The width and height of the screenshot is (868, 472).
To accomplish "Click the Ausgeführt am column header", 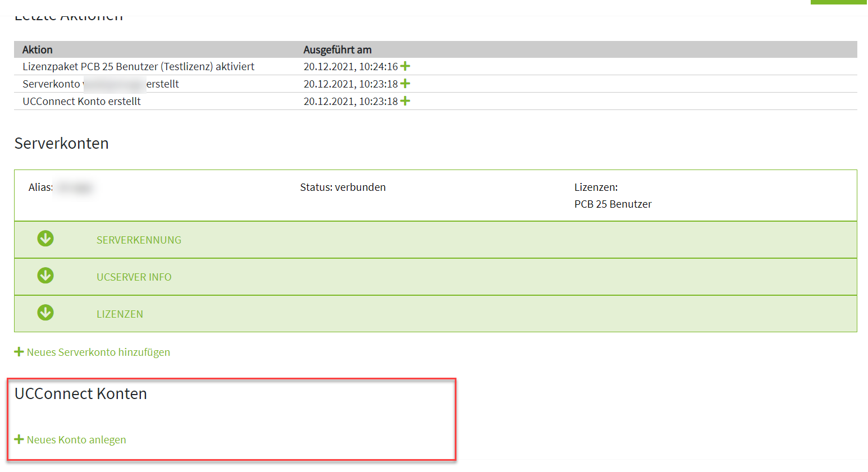I will pyautogui.click(x=337, y=50).
